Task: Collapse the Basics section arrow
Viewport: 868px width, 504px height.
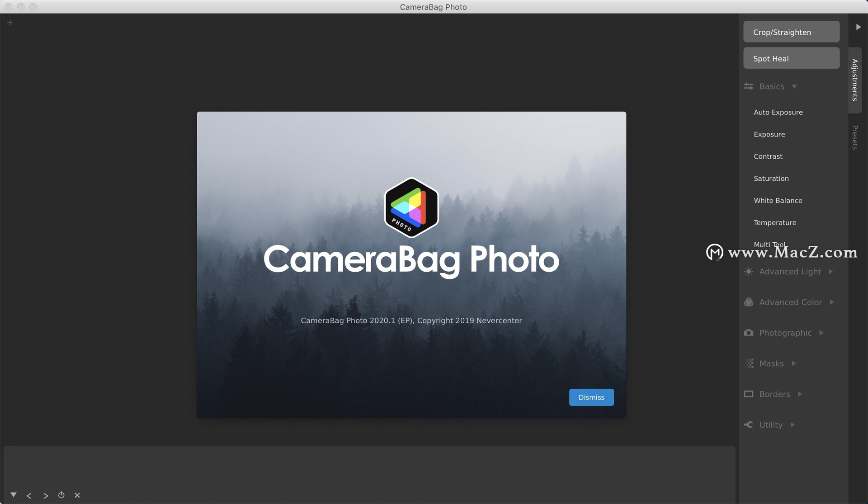Action: [794, 86]
